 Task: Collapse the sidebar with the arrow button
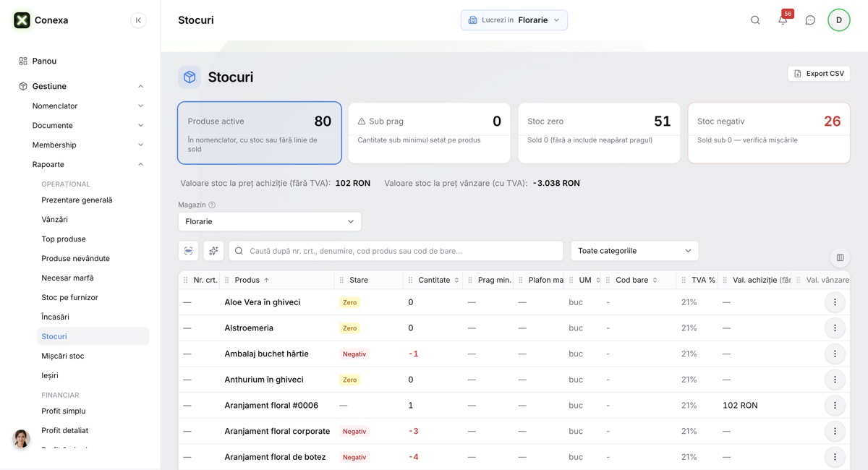(138, 20)
